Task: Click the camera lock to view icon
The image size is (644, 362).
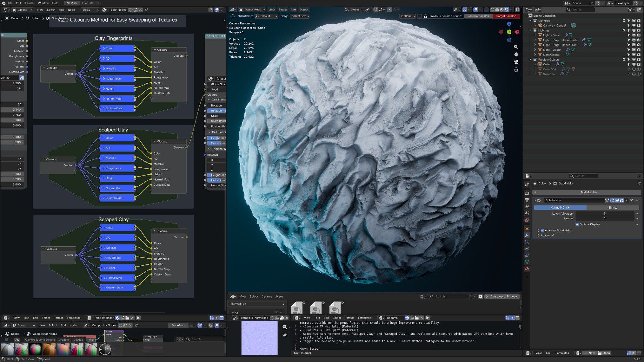Action: click(x=516, y=70)
